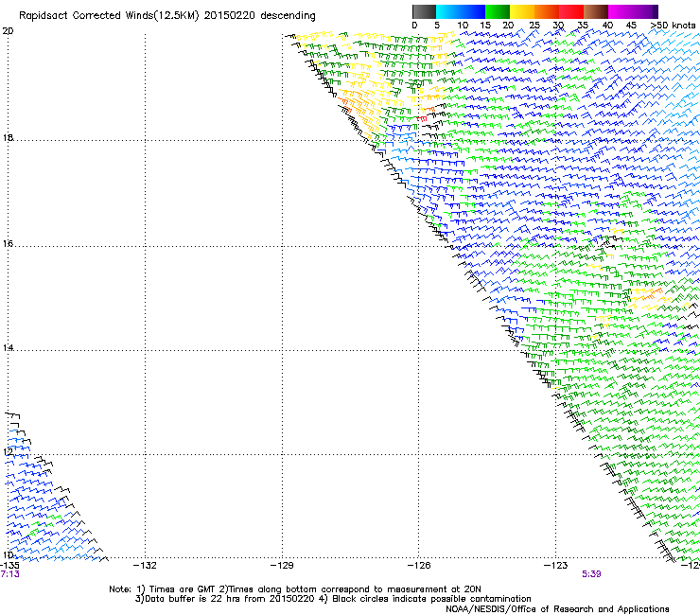Click the latitude label 18

(8, 137)
